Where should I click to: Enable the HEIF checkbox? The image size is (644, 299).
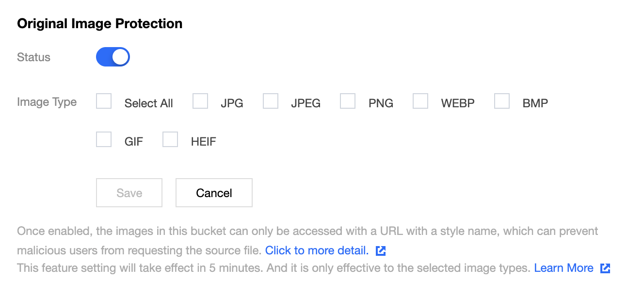point(170,140)
